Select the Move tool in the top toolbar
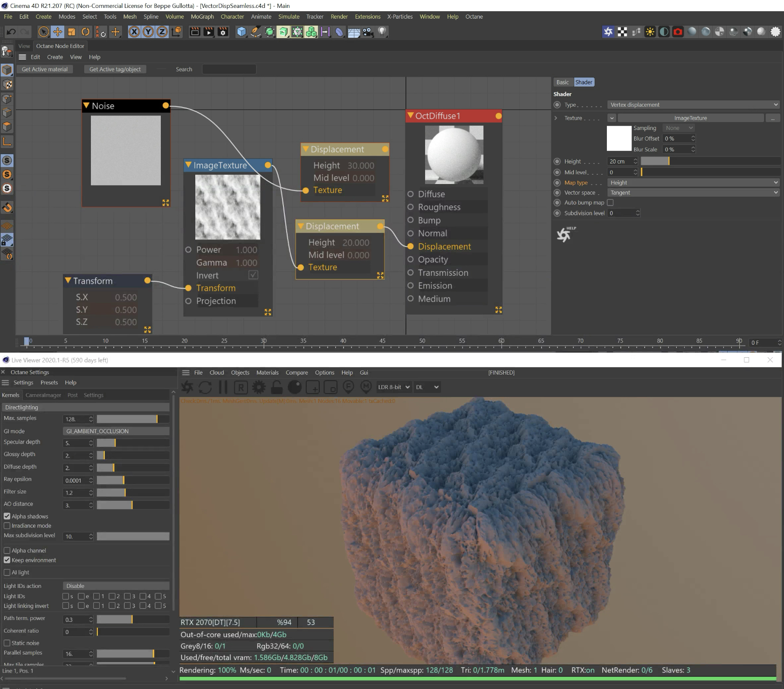Screen dimensions: 784x689 pos(57,32)
